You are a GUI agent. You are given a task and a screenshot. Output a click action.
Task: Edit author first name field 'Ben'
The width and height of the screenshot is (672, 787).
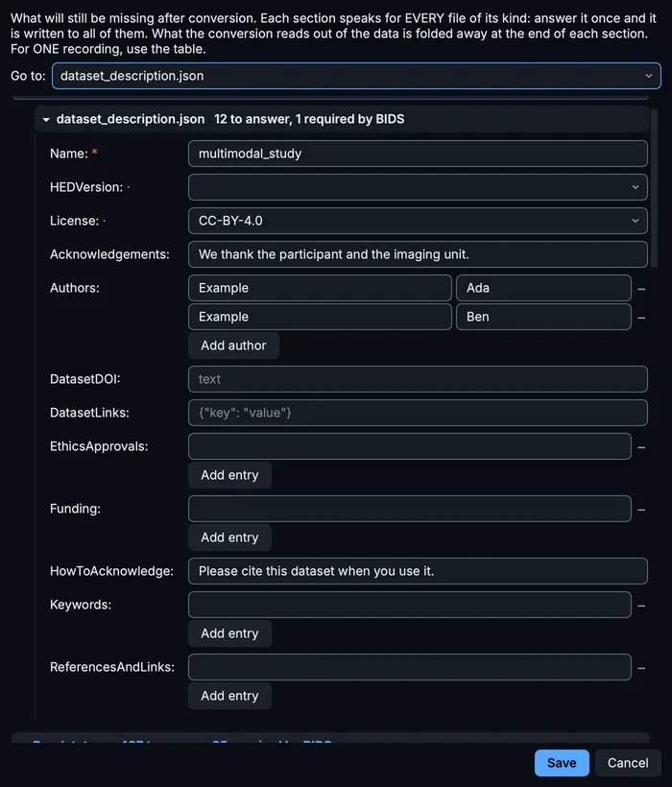(x=543, y=317)
